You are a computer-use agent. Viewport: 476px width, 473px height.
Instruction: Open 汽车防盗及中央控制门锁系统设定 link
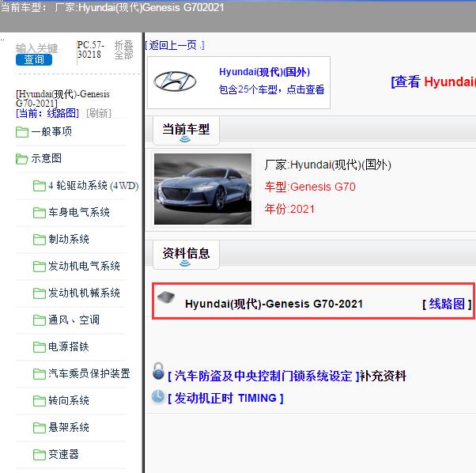coord(263,377)
